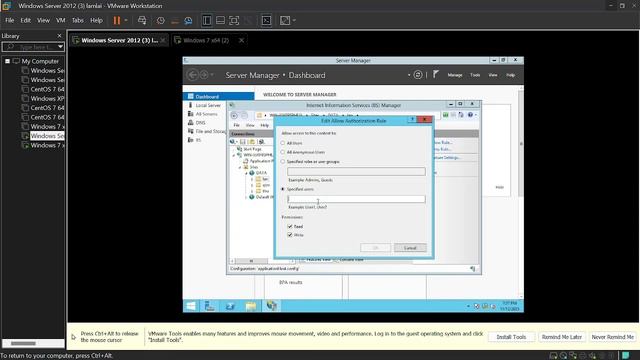
Task: Open the VMware View menu
Action: coord(43,20)
